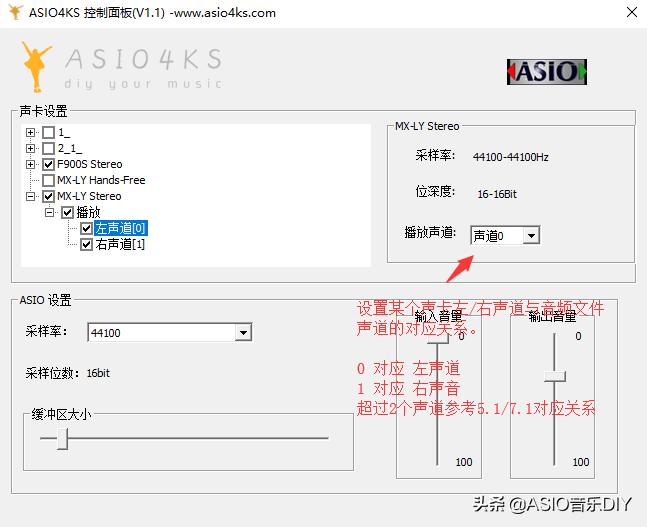Collapse the 播放 tree node
Screen dimensions: 647x527
(49, 212)
